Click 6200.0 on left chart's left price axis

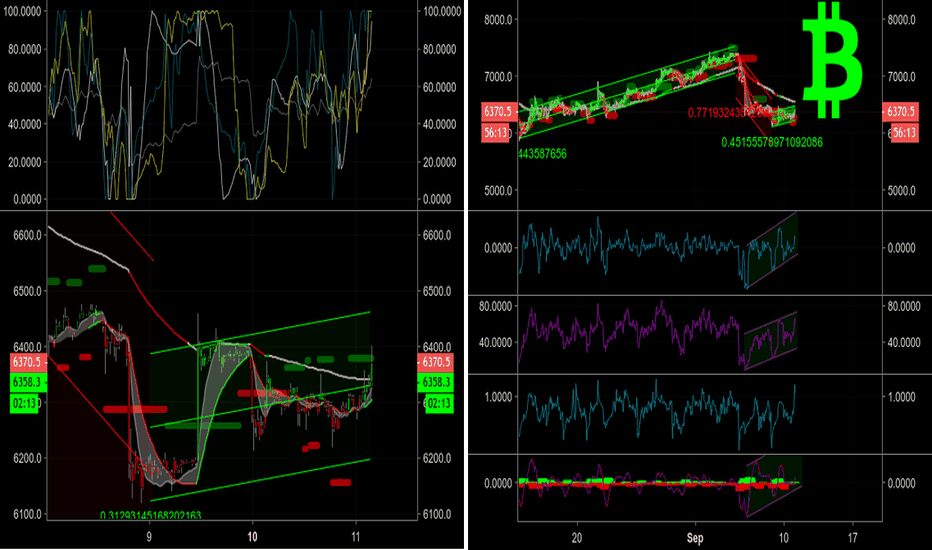[x=27, y=458]
